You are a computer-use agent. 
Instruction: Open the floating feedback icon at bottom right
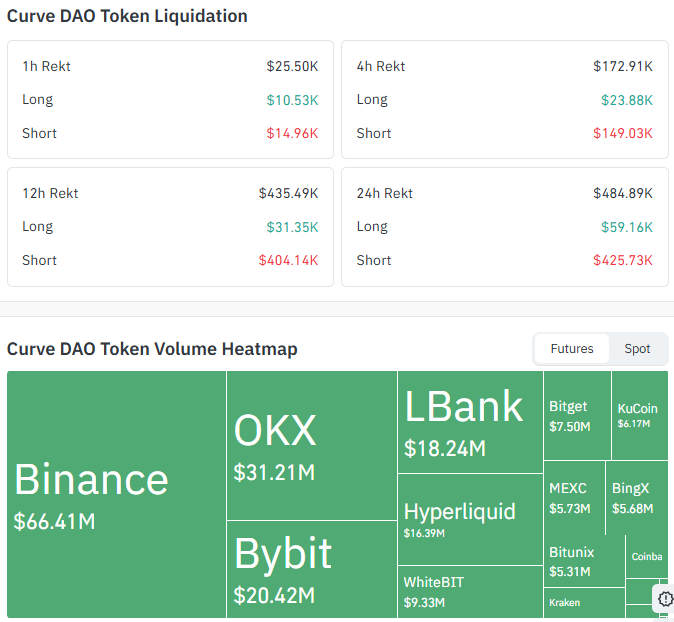(665, 598)
